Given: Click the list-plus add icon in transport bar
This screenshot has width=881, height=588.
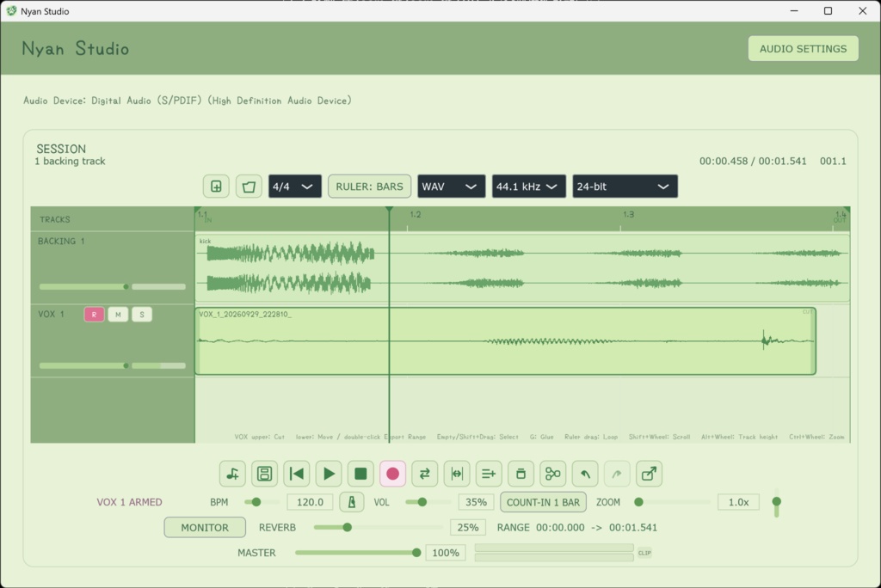Looking at the screenshot, I should (x=489, y=474).
